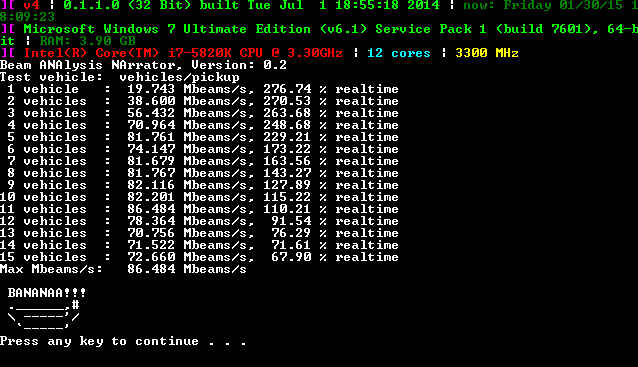The image size is (638, 367).
Task: Click the '276.74 % realtime' value
Action: [x=331, y=89]
